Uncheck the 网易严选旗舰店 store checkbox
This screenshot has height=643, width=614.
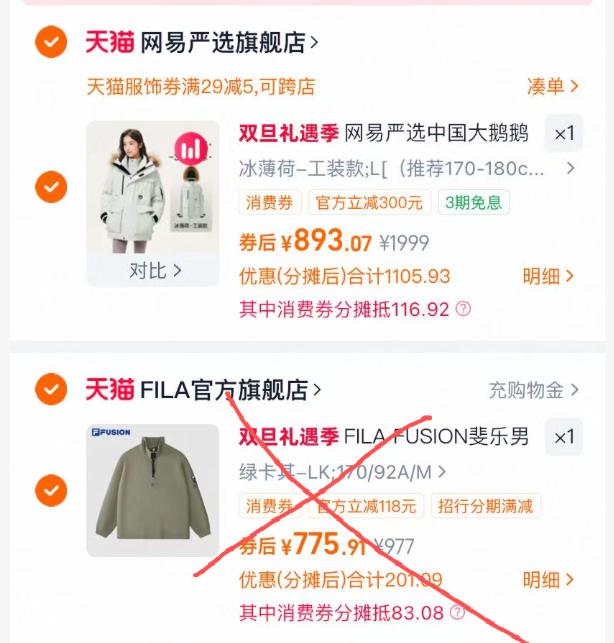click(x=51, y=42)
